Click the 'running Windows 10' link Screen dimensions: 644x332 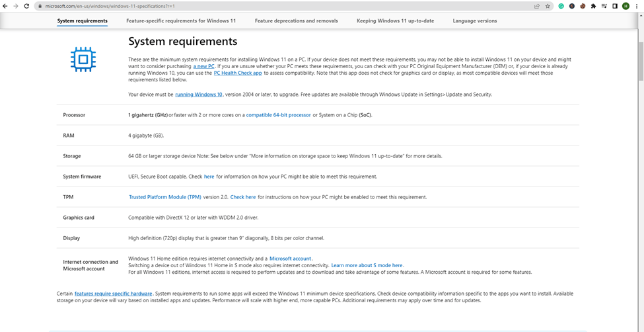[199, 94]
